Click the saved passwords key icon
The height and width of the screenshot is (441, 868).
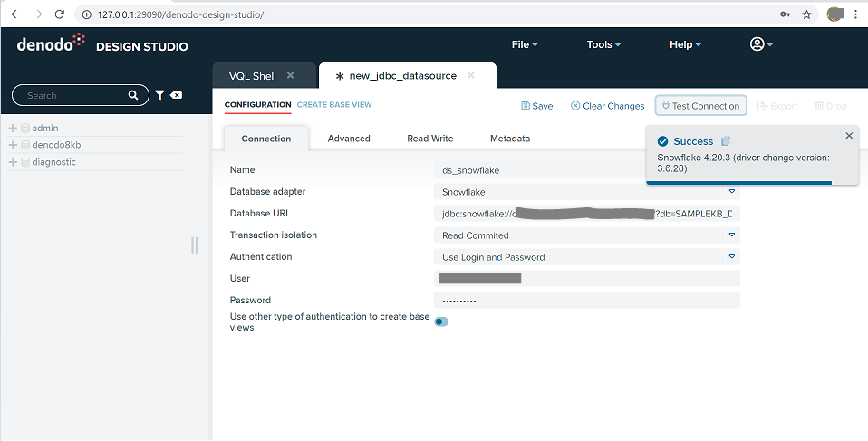pos(785,14)
